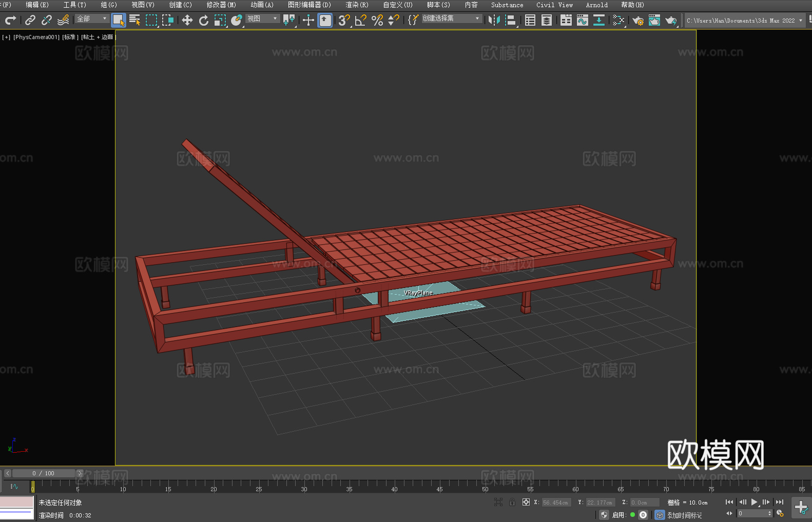Open the selection filter dropdown showing 全部
The width and height of the screenshot is (812, 522).
[x=92, y=18]
